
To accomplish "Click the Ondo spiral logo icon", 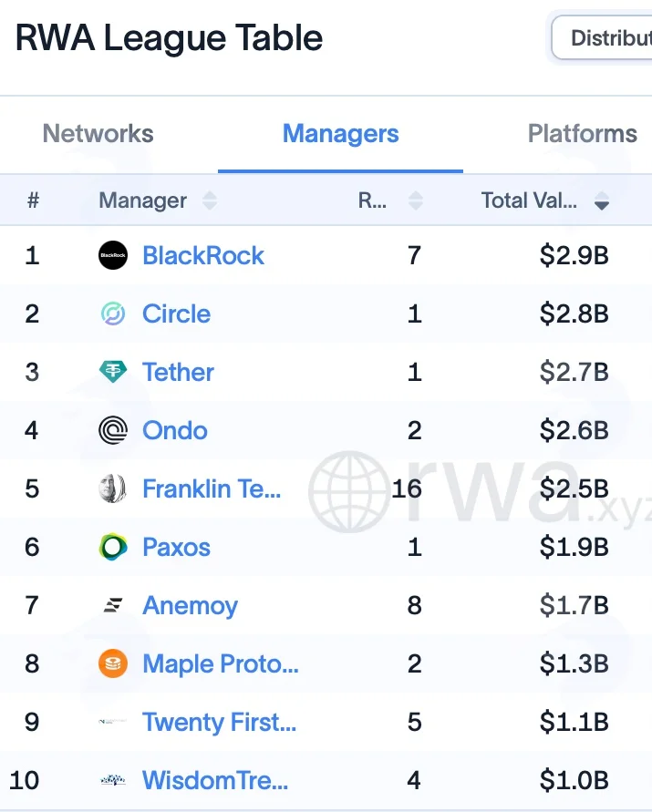I will click(x=113, y=430).
